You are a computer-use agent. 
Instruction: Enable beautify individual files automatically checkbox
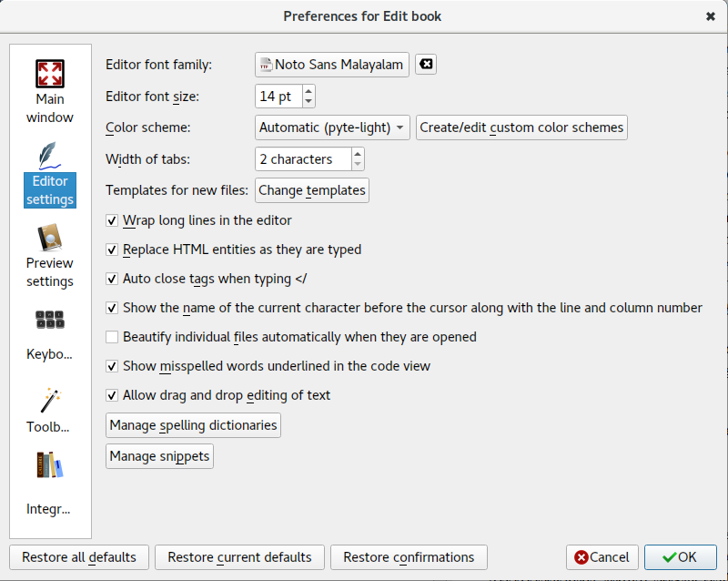coord(112,337)
